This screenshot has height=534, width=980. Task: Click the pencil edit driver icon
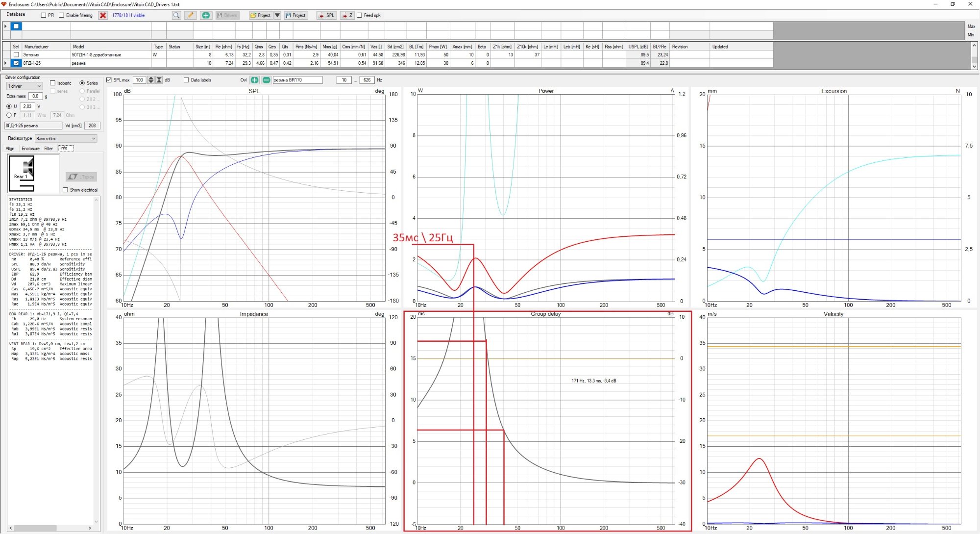[191, 15]
